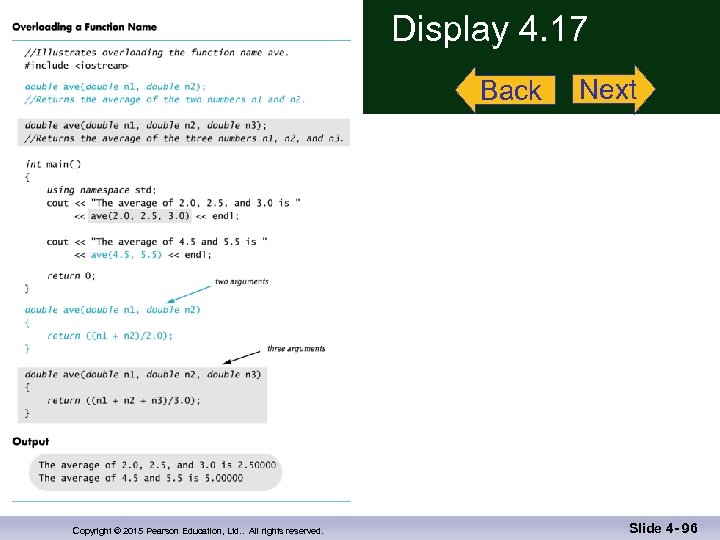Click the 'three arguments' annotation label
The width and height of the screenshot is (720, 540).
[x=296, y=349]
